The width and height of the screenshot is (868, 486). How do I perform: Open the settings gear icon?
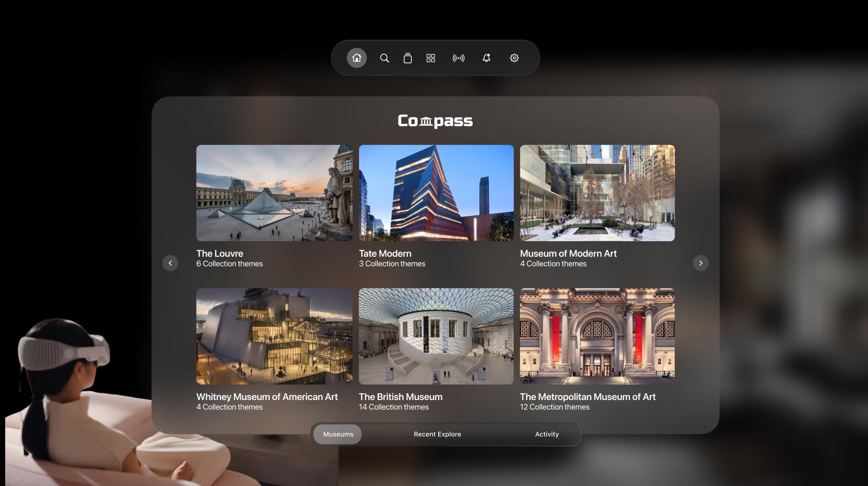[514, 58]
